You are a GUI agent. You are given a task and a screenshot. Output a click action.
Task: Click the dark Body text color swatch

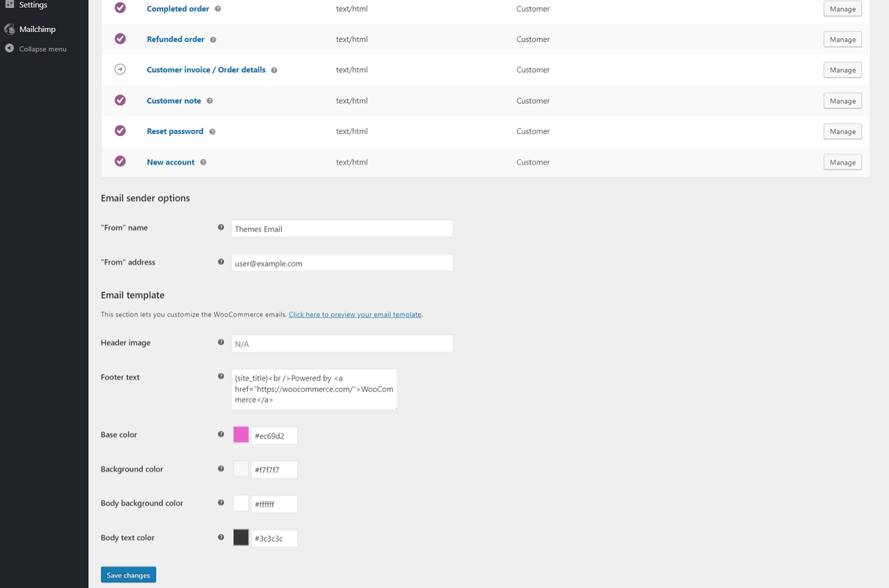point(241,537)
